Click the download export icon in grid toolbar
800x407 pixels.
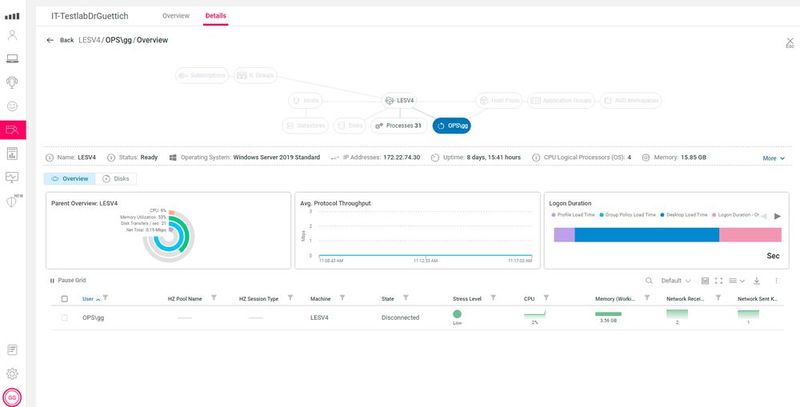pos(757,281)
